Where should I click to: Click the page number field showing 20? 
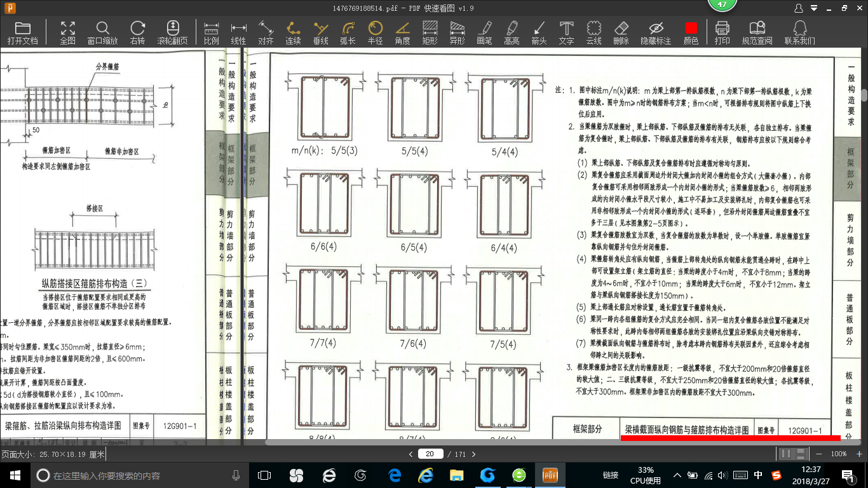tap(430, 454)
